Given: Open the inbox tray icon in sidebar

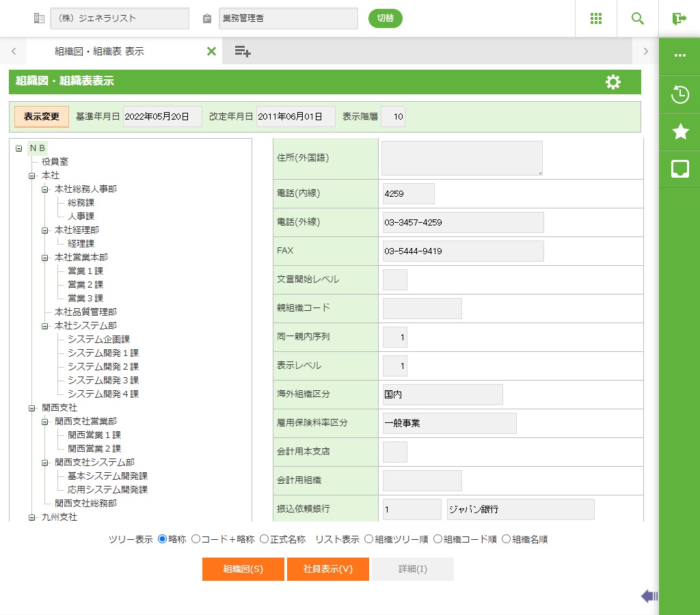Looking at the screenshot, I should point(680,169).
